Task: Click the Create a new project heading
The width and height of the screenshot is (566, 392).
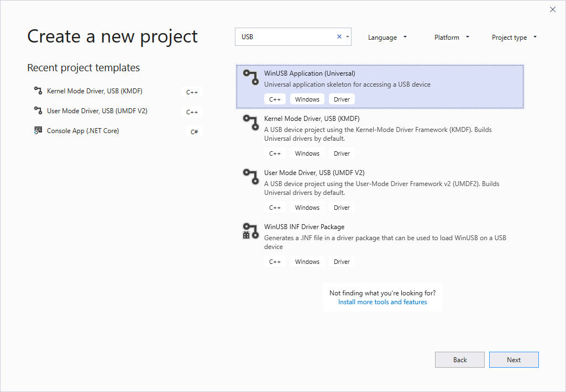Action: (x=112, y=36)
